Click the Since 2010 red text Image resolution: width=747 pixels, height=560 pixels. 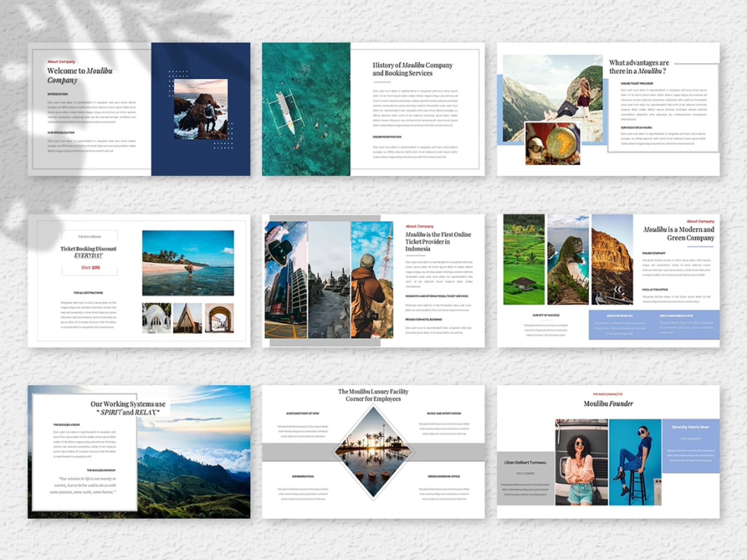(90, 267)
